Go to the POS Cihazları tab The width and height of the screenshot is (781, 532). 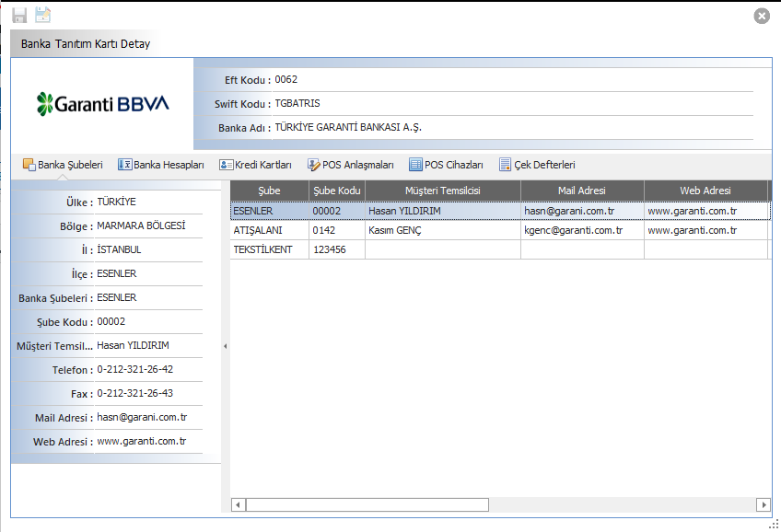[x=446, y=165]
